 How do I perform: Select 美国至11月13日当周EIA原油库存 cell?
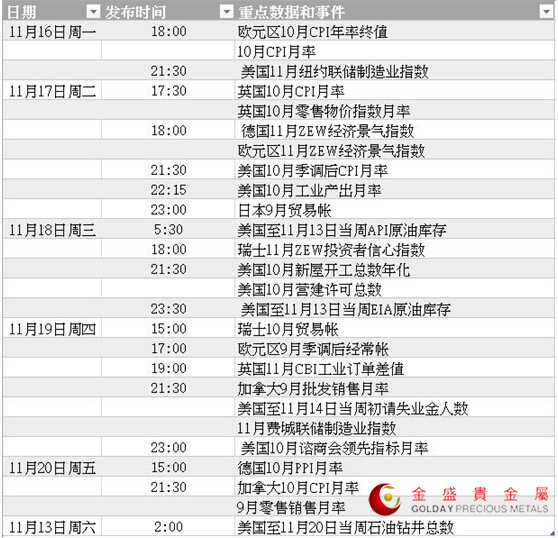(x=394, y=309)
